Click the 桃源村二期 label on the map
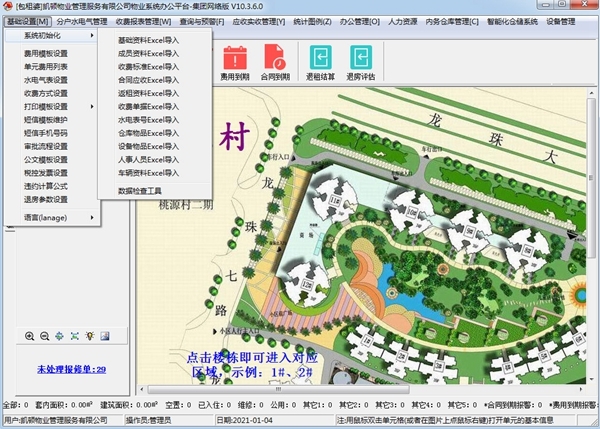 (x=186, y=205)
